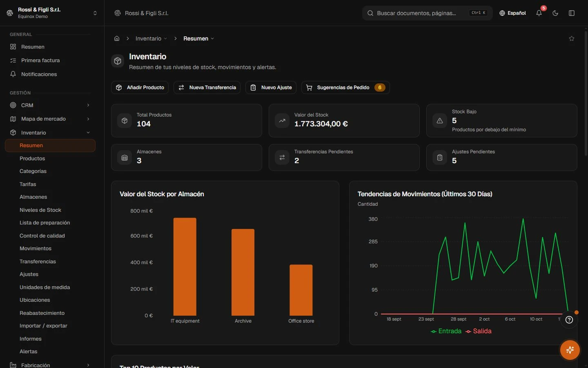Click the search documents field
Viewport: 588px width, 368px height.
[x=428, y=13]
